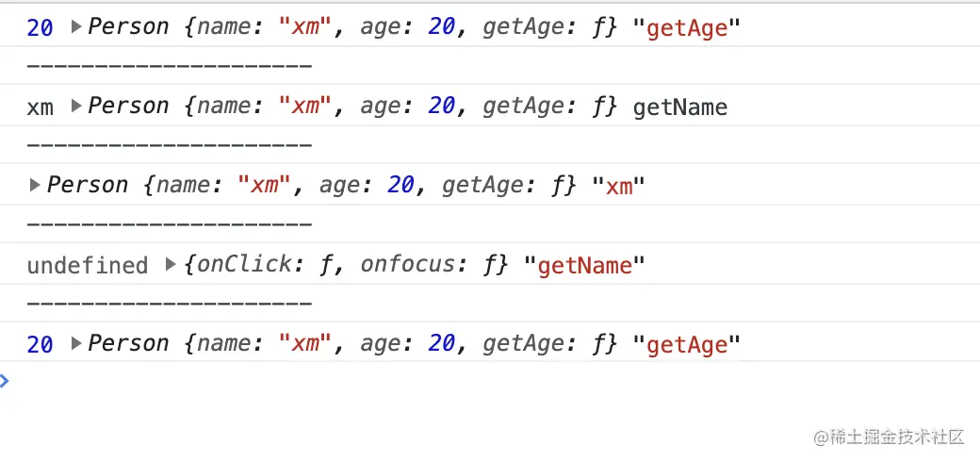Click the blue console prompt chevron

5,381
